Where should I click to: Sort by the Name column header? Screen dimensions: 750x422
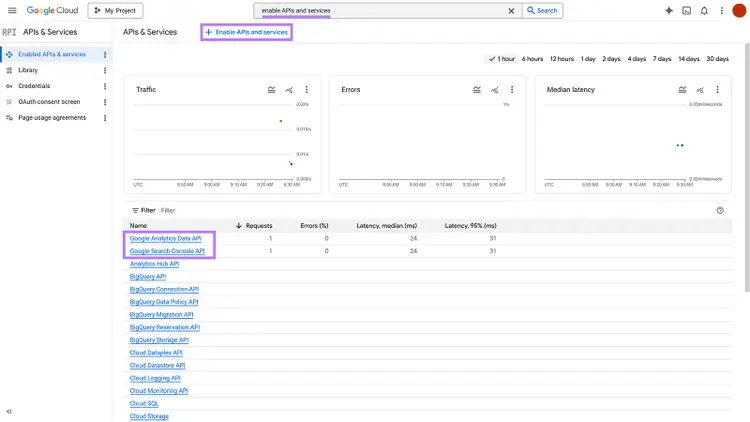138,225
